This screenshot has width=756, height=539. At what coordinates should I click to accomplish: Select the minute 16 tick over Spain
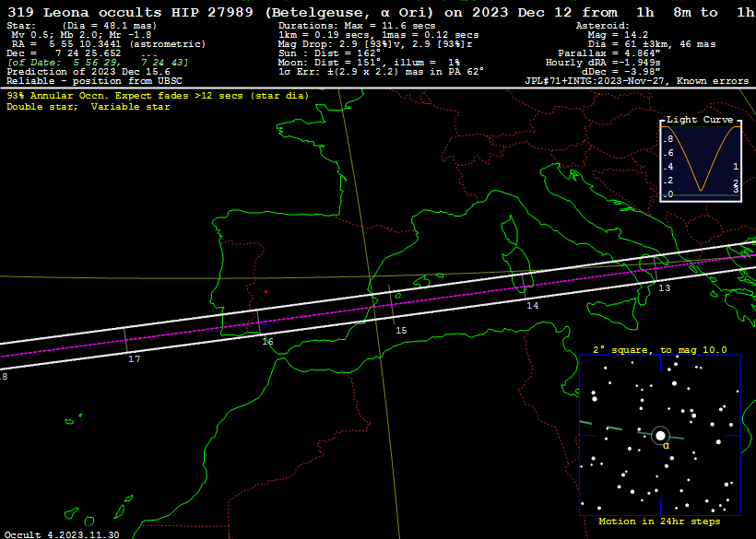coord(259,322)
